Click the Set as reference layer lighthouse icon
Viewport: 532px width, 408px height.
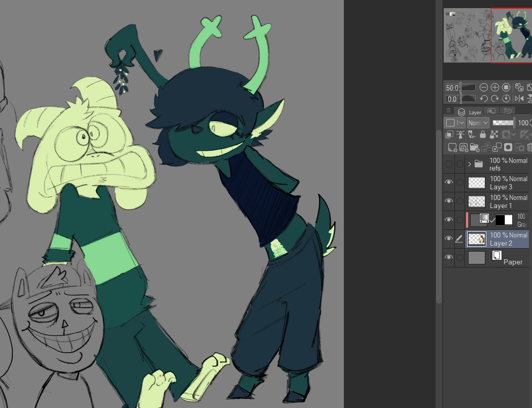(x=460, y=135)
